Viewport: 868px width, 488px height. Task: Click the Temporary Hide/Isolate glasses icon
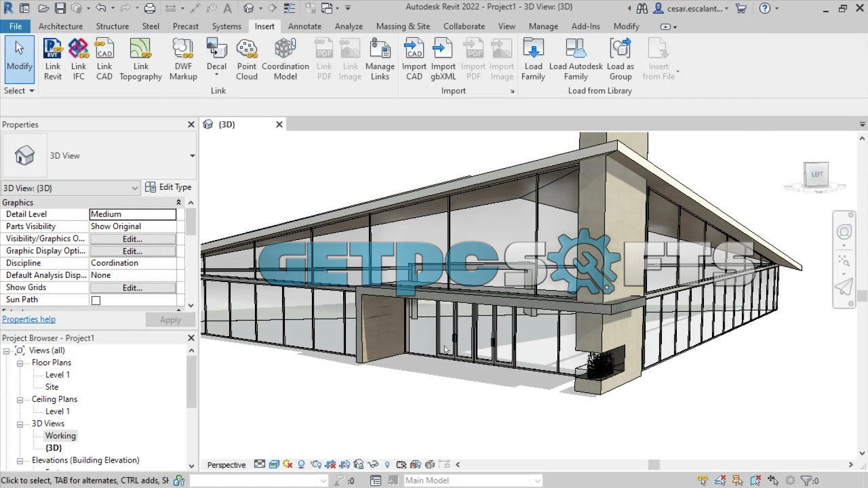(x=373, y=464)
